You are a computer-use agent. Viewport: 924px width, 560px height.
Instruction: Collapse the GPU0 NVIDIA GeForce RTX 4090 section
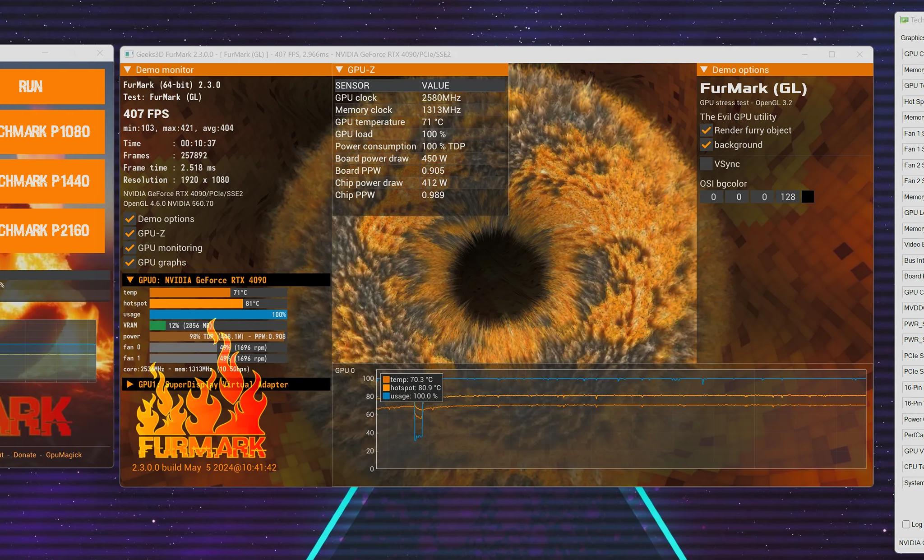130,280
